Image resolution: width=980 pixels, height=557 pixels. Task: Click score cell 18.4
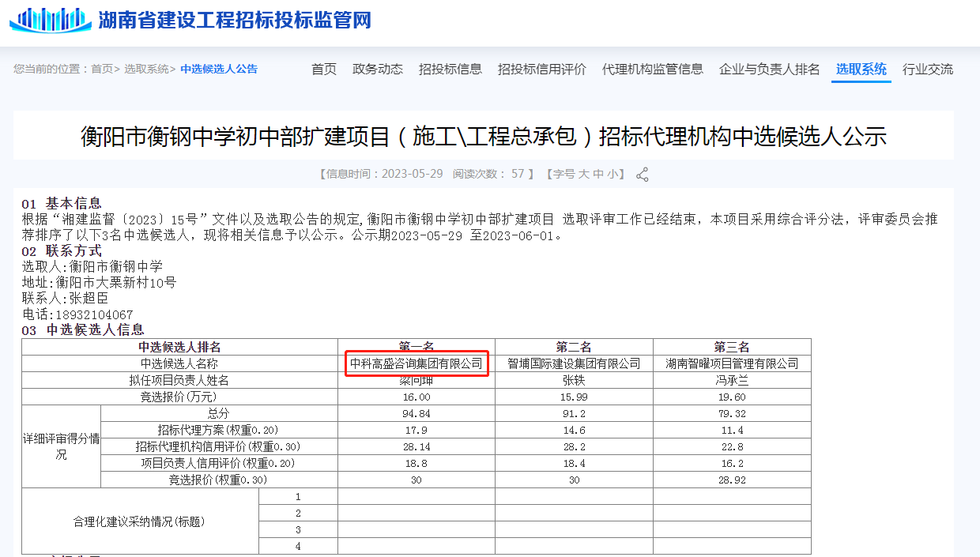click(x=574, y=463)
